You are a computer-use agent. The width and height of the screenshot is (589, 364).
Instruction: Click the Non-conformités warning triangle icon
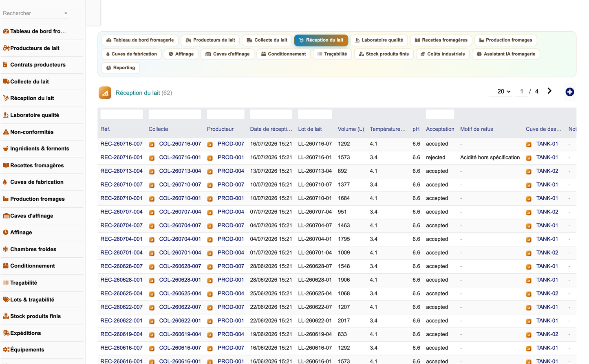(x=6, y=132)
